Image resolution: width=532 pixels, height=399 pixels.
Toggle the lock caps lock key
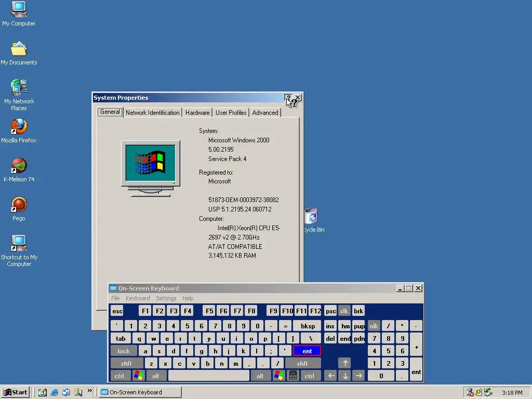tap(124, 351)
